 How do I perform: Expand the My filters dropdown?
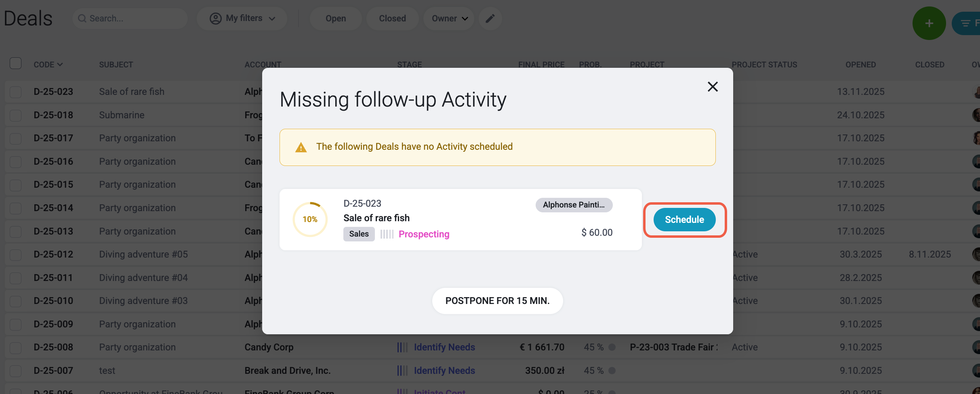pyautogui.click(x=242, y=19)
